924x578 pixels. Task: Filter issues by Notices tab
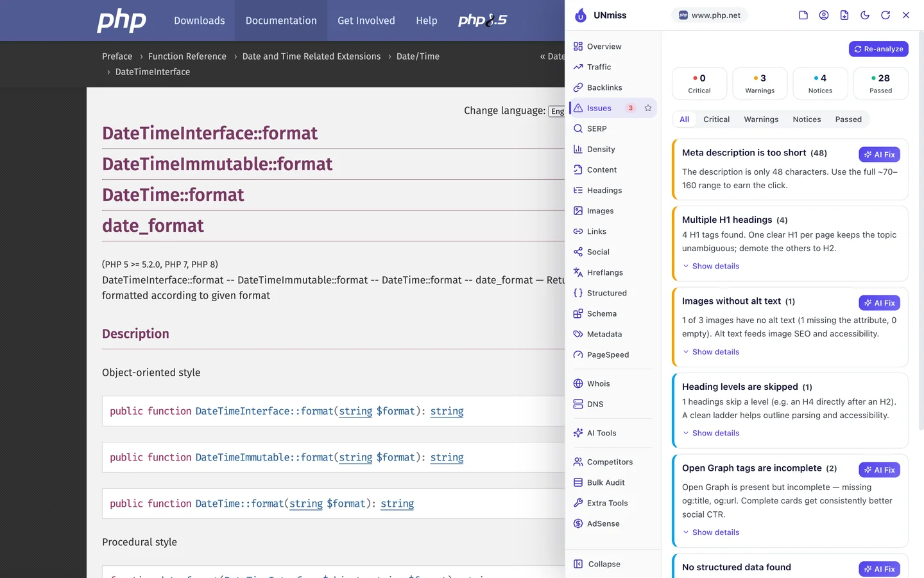click(x=807, y=119)
